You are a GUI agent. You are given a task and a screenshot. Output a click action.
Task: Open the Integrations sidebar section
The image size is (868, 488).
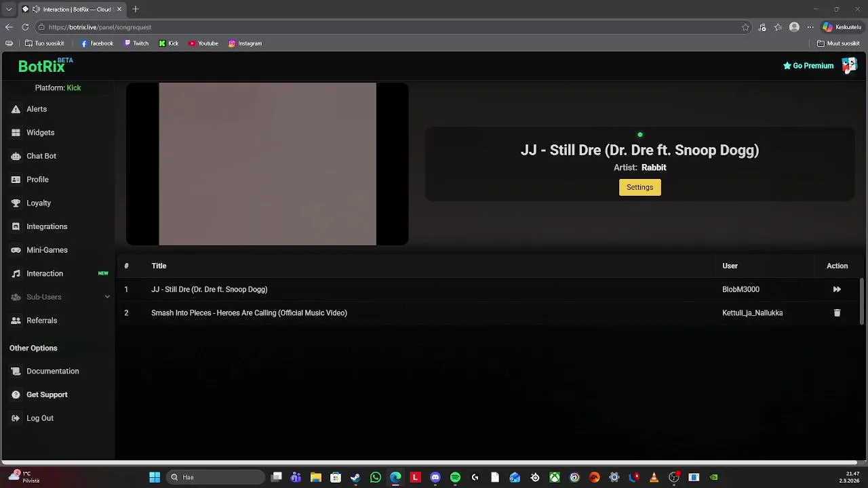47,226
